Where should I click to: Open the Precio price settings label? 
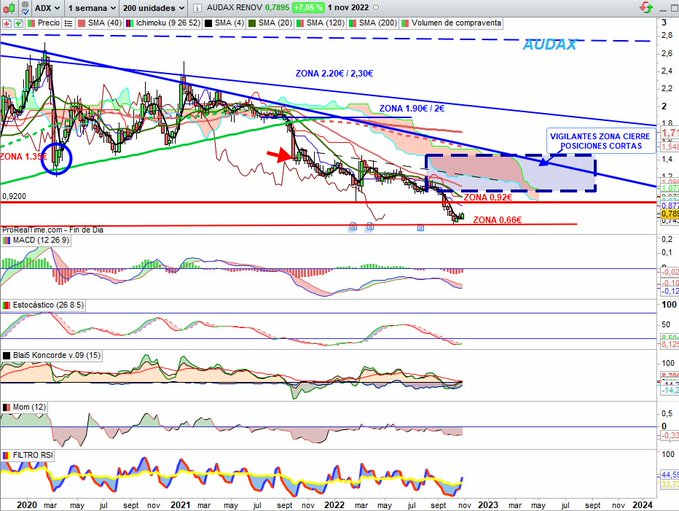click(x=48, y=23)
